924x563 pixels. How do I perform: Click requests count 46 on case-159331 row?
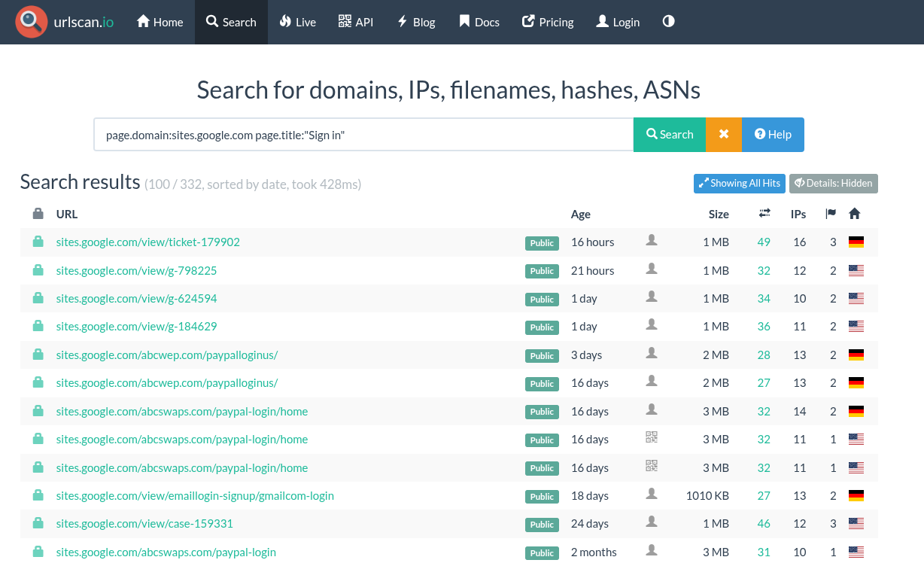(764, 524)
